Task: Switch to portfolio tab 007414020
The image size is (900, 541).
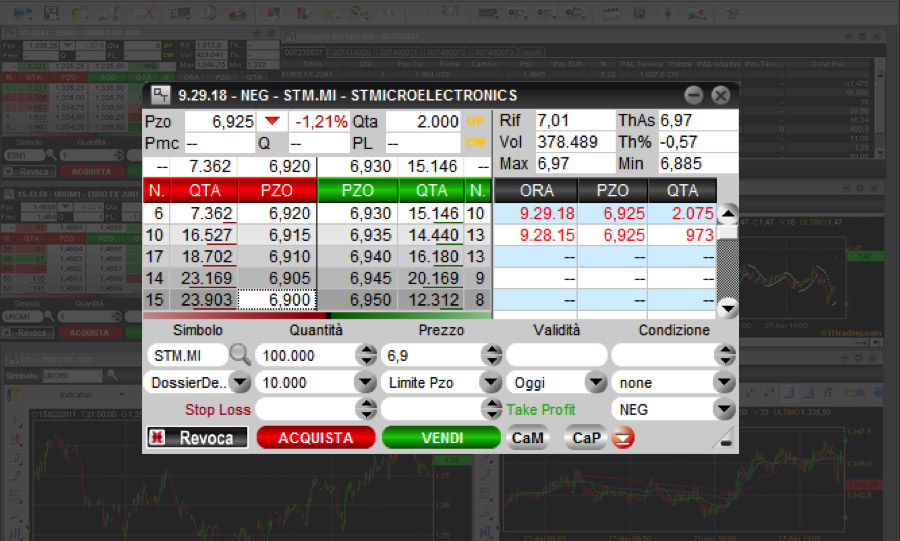Action: (351, 52)
